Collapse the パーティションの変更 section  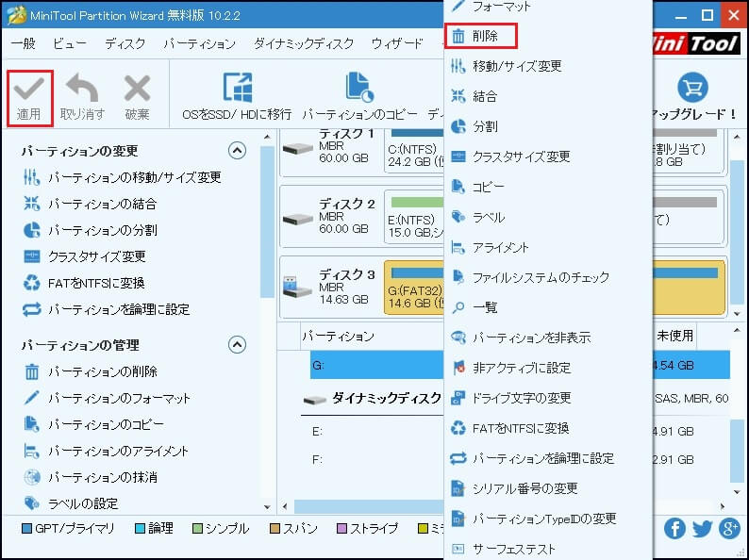click(x=237, y=151)
